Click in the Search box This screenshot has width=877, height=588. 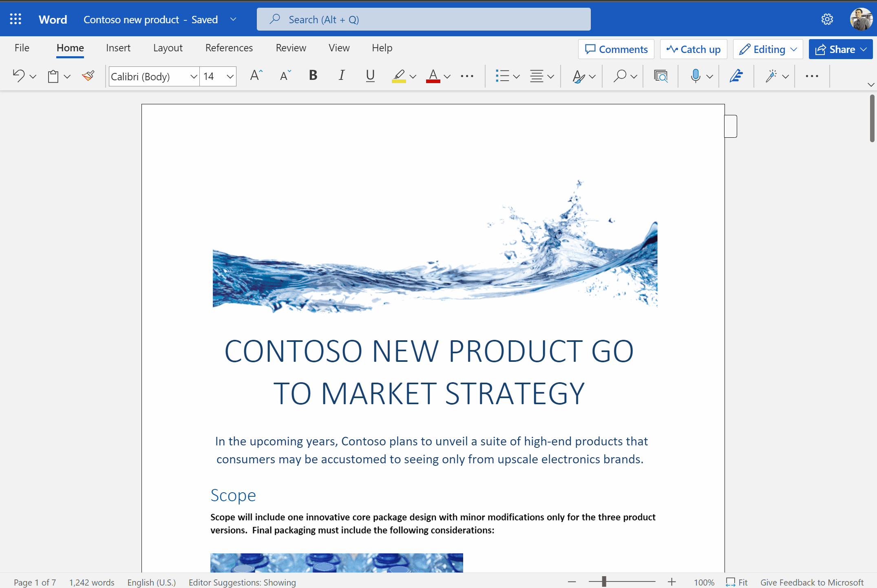tap(423, 19)
